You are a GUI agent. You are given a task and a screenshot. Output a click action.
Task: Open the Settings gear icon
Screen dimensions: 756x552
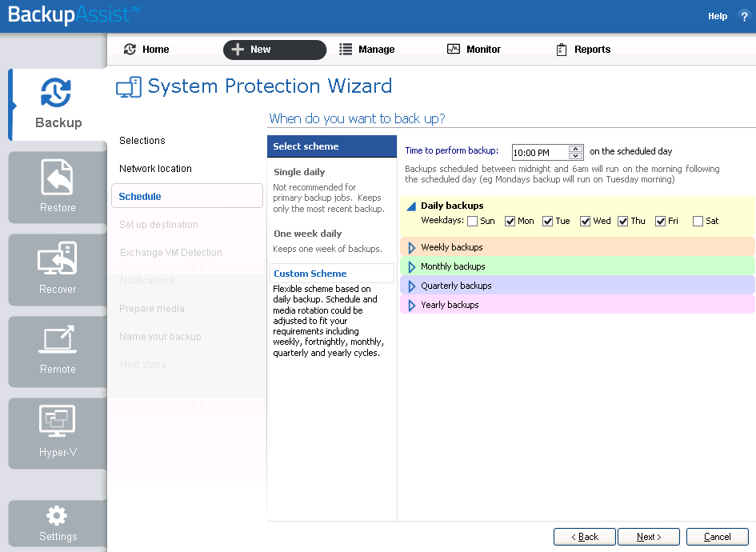tap(57, 516)
